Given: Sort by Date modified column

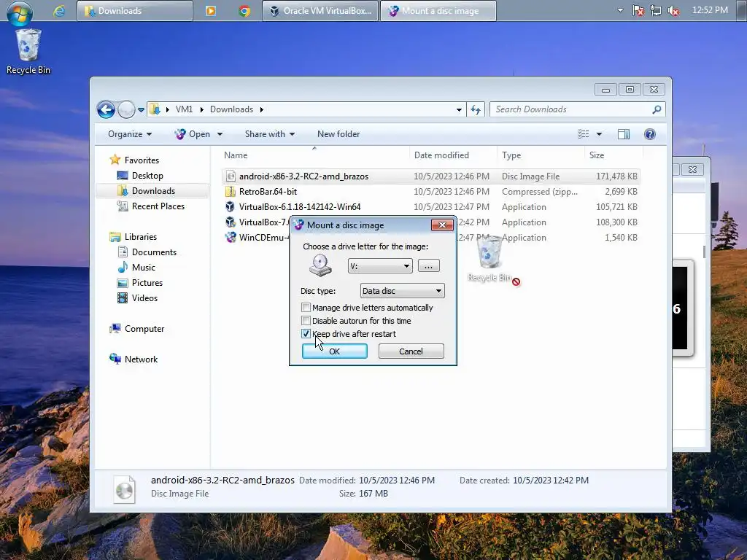Looking at the screenshot, I should point(452,155).
